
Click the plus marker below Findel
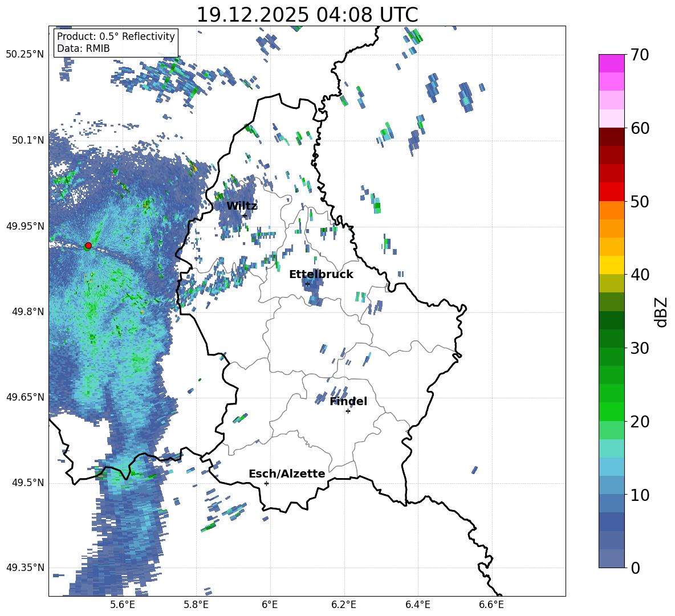[348, 411]
